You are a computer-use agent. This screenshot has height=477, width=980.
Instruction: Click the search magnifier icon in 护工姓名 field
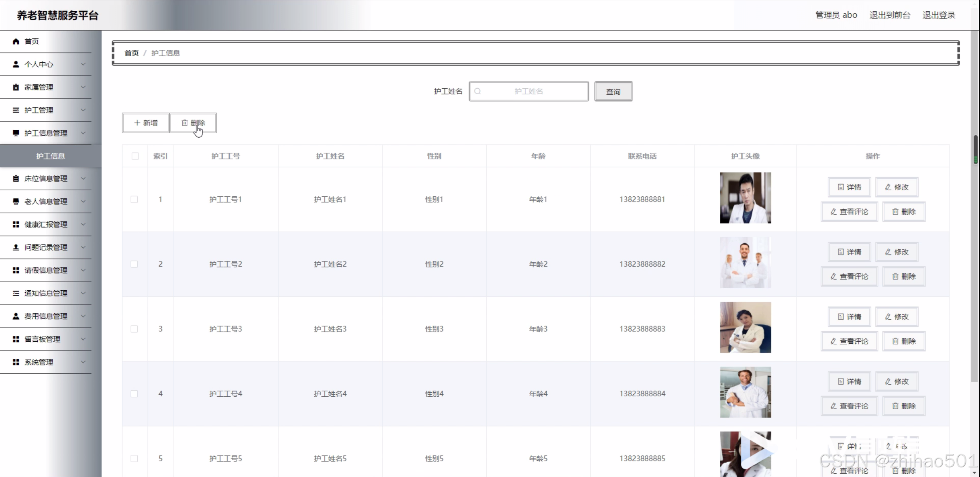(x=477, y=91)
